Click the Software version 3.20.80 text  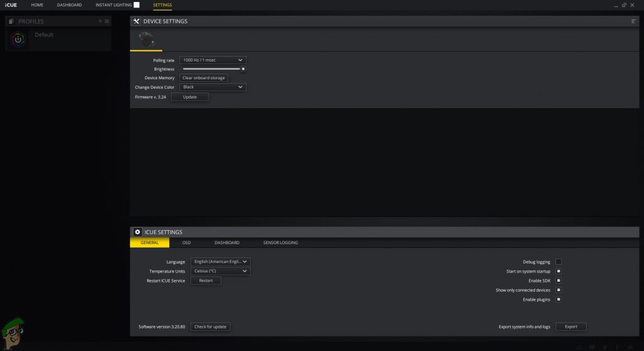click(162, 326)
